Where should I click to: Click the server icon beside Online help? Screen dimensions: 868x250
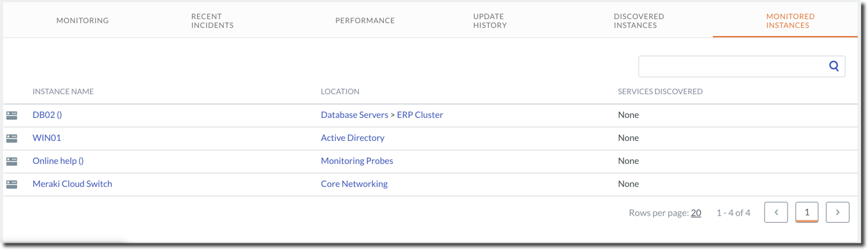(12, 161)
